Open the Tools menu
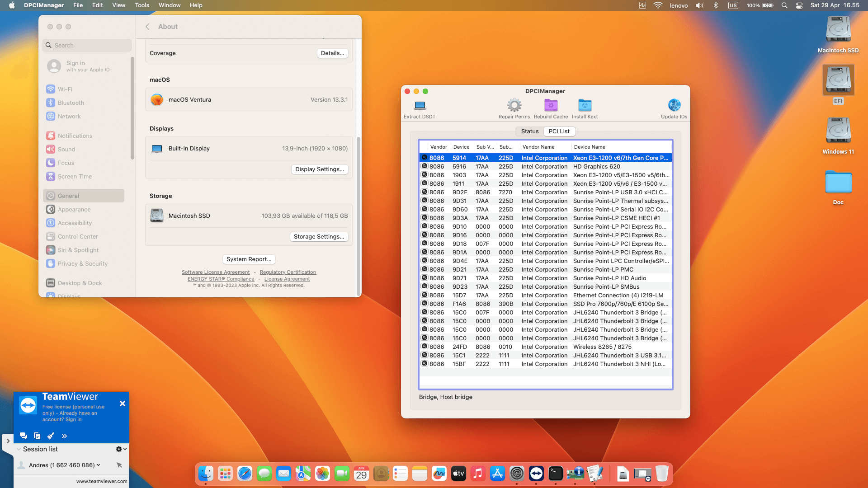This screenshot has width=868, height=488. [142, 5]
